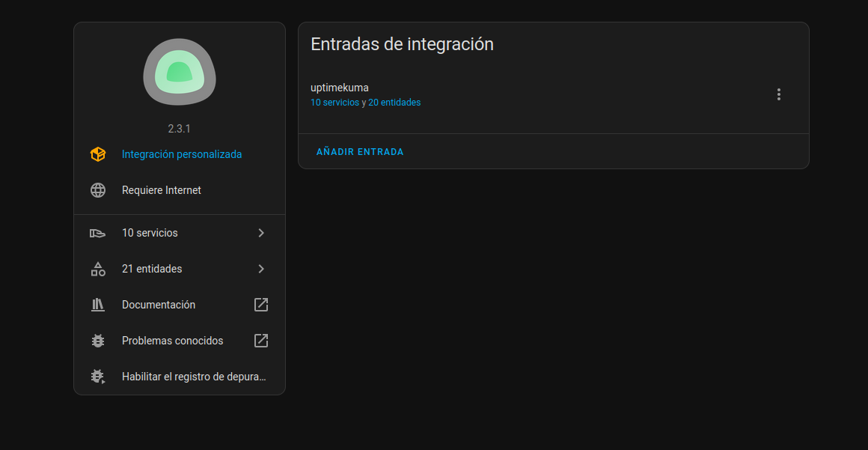Viewport: 868px width, 450px height.
Task: Click the external link icon for Documentación
Action: (x=261, y=305)
